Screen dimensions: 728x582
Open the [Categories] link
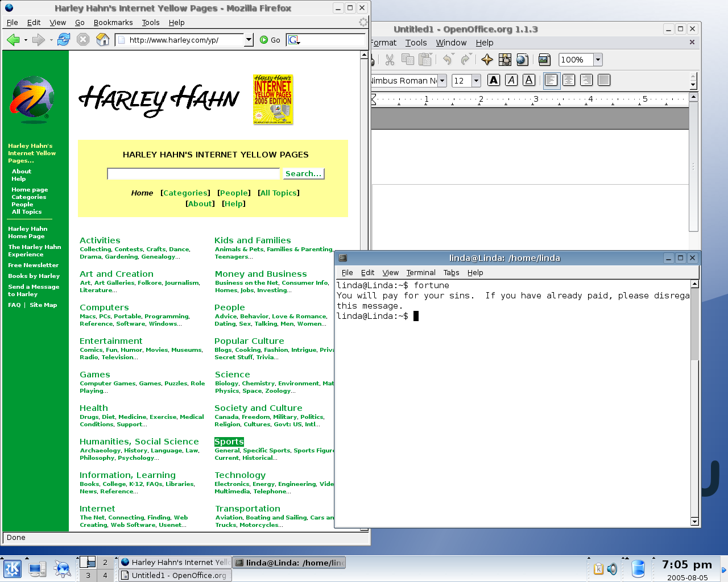(185, 193)
